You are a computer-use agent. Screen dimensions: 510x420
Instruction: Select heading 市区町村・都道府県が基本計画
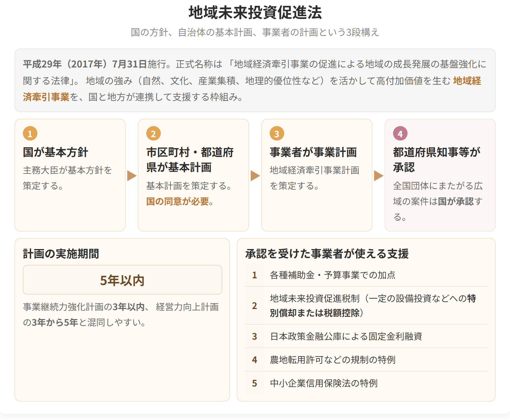pos(190,160)
